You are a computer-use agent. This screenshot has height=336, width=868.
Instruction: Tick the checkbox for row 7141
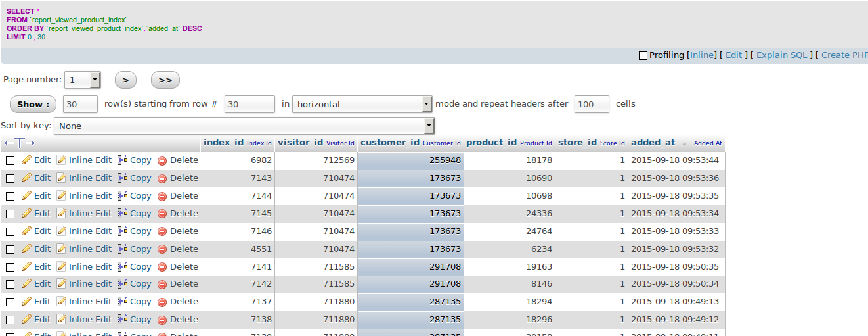10,267
